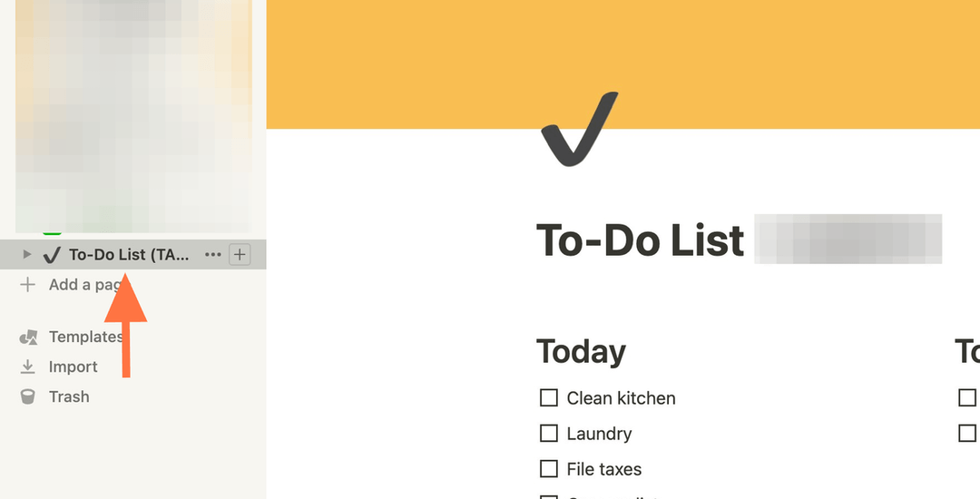Add a subpage inside To-Do List using plus
The width and height of the screenshot is (980, 499).
(240, 254)
